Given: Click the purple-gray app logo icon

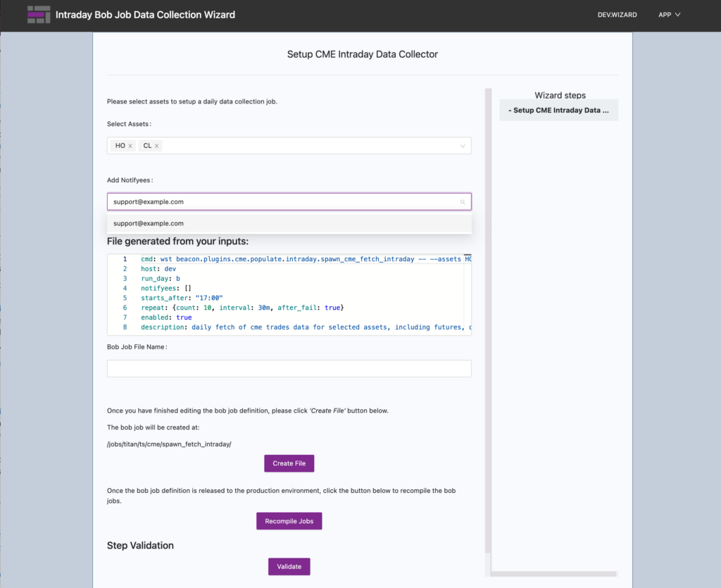Looking at the screenshot, I should click(39, 15).
